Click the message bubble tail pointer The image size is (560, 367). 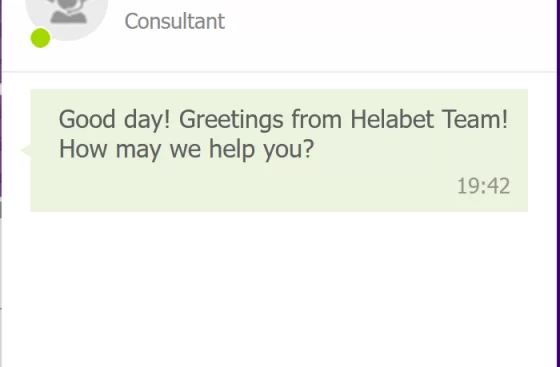point(26,150)
